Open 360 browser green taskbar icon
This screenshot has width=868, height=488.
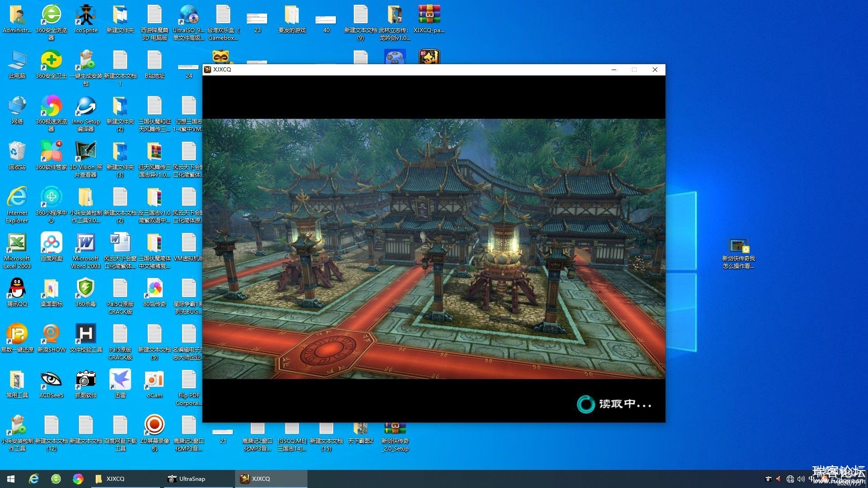(56, 479)
